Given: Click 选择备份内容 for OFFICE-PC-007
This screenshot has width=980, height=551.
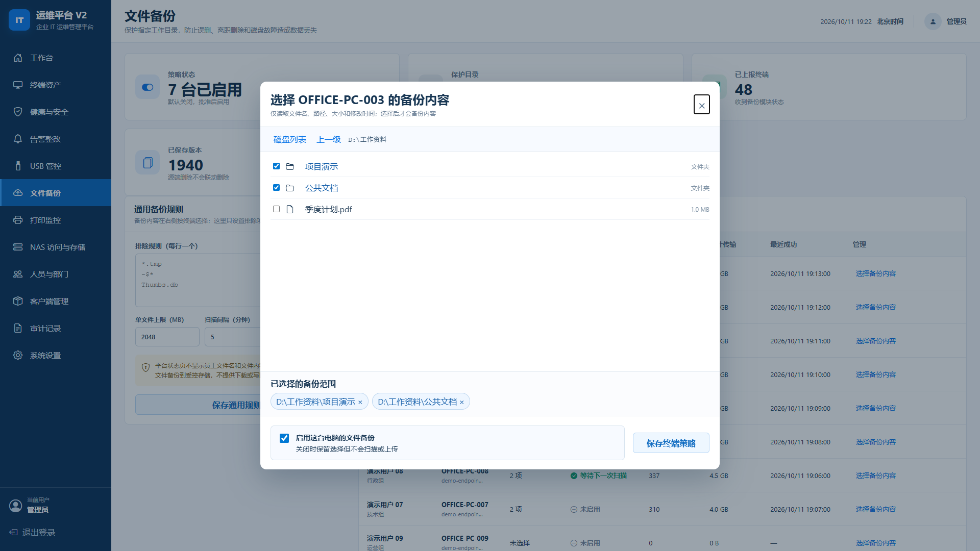Looking at the screenshot, I should click(x=876, y=509).
